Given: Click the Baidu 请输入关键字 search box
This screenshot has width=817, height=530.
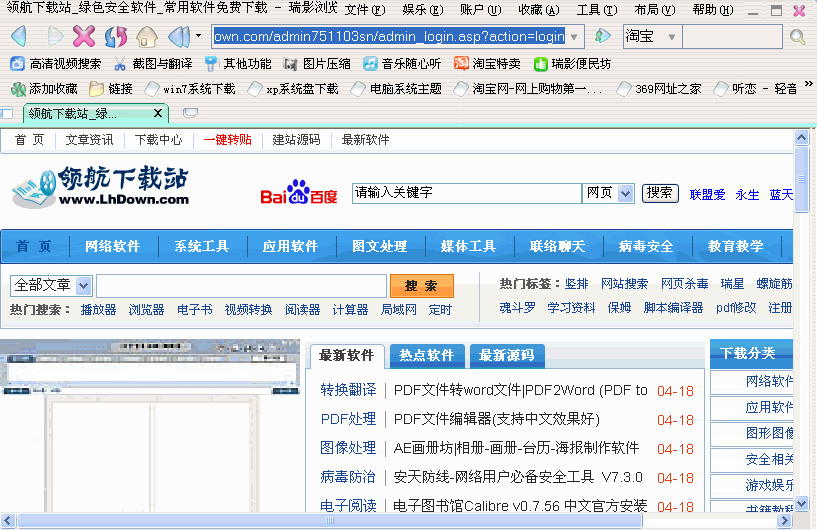Looking at the screenshot, I should click(x=467, y=193).
